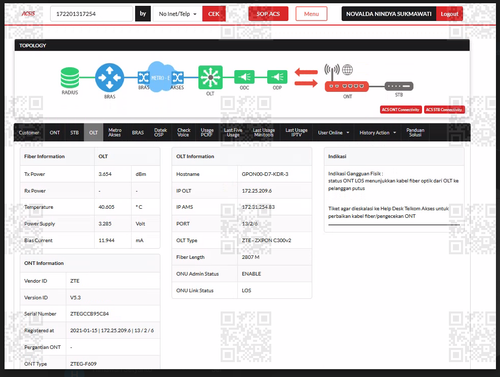Click the user name NOVALDA NINDYA SUKMAWATI
The image size is (500, 377).
(389, 14)
